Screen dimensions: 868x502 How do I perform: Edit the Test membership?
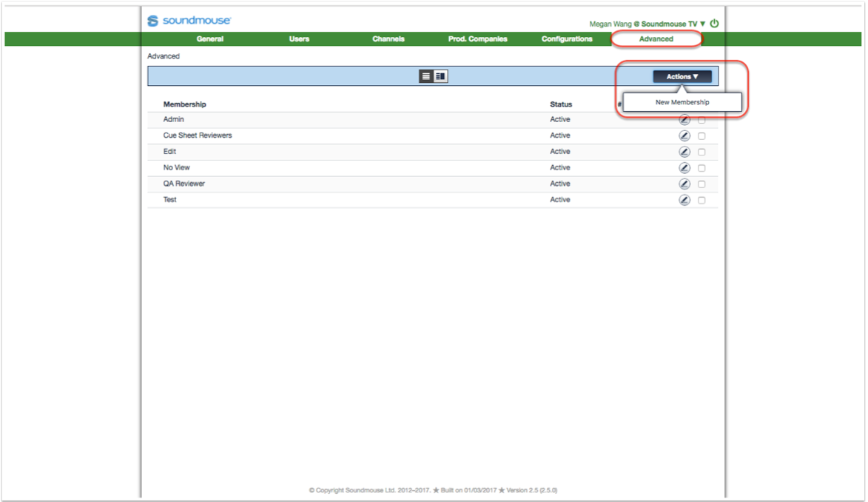[x=684, y=200]
